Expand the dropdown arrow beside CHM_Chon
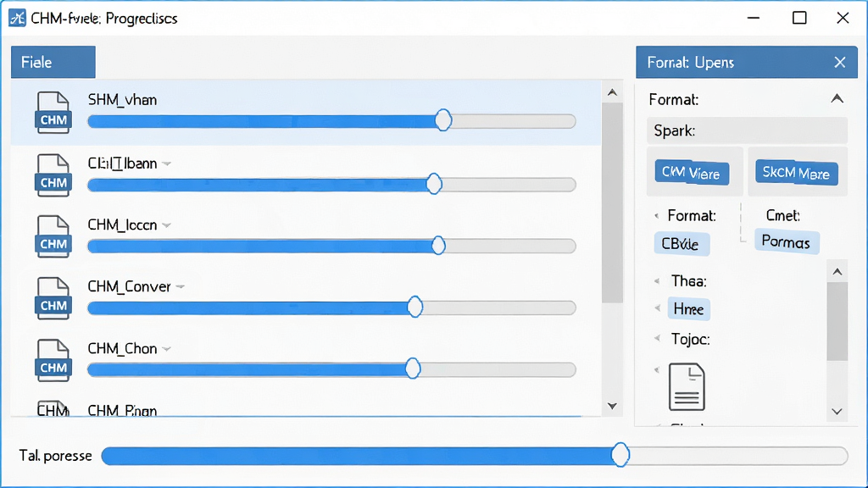 [167, 348]
